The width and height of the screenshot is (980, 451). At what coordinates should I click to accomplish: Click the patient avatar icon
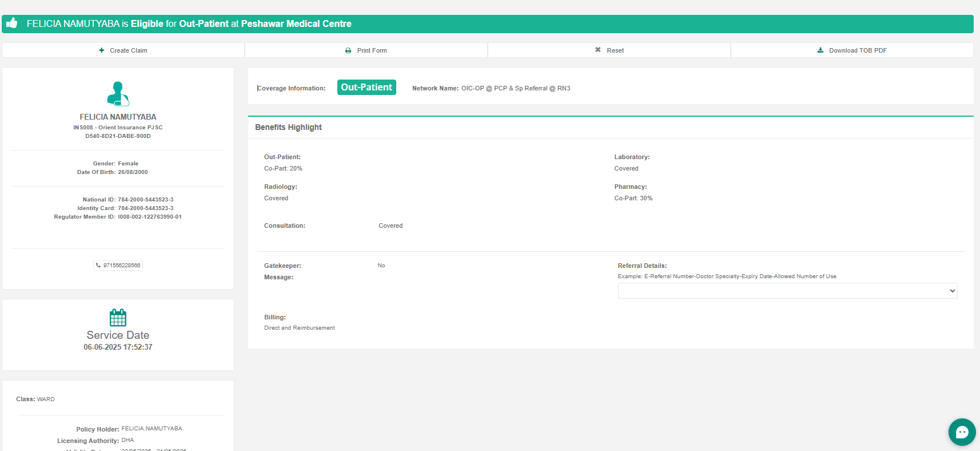pos(118,94)
